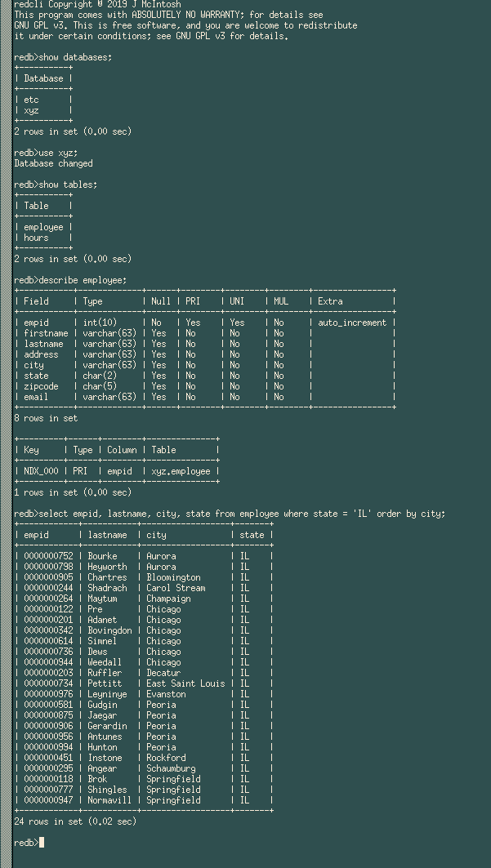
Task: Click the 'East Saint Louis' city cell
Action: 185,683
